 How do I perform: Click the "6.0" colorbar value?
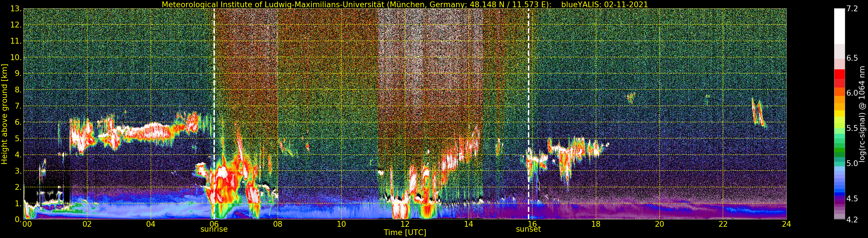pyautogui.click(x=852, y=93)
